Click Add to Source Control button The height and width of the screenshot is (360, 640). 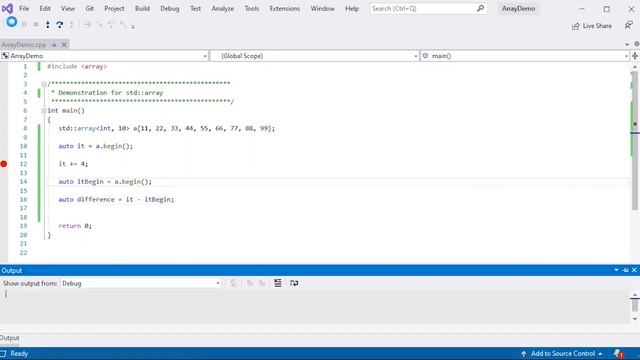[x=562, y=354]
